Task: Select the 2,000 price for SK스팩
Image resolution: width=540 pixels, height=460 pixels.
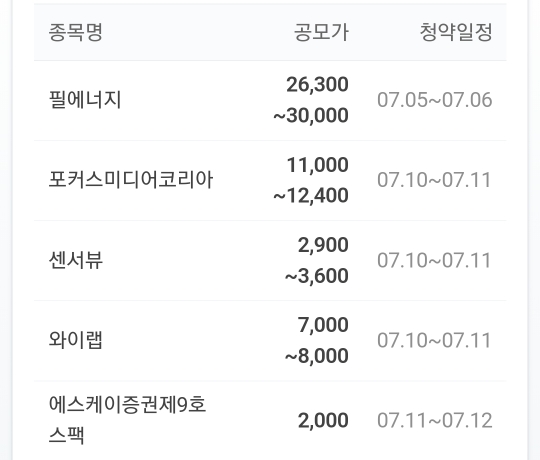Action: click(323, 420)
